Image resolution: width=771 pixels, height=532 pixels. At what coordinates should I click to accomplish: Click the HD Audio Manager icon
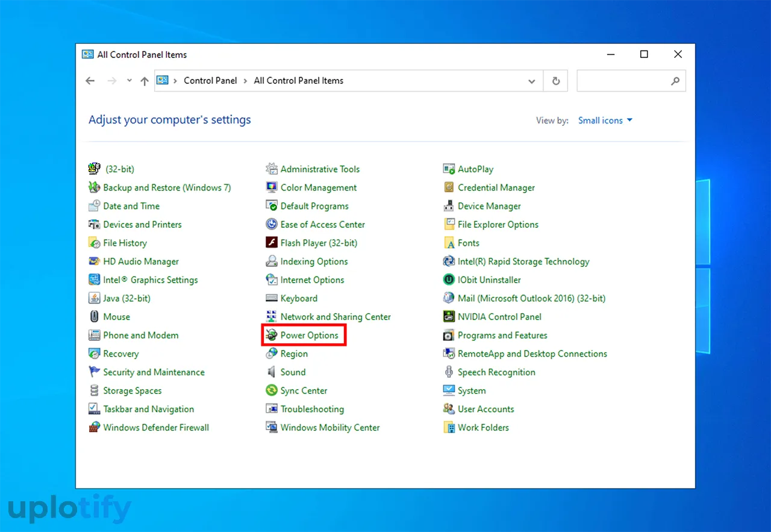(94, 261)
